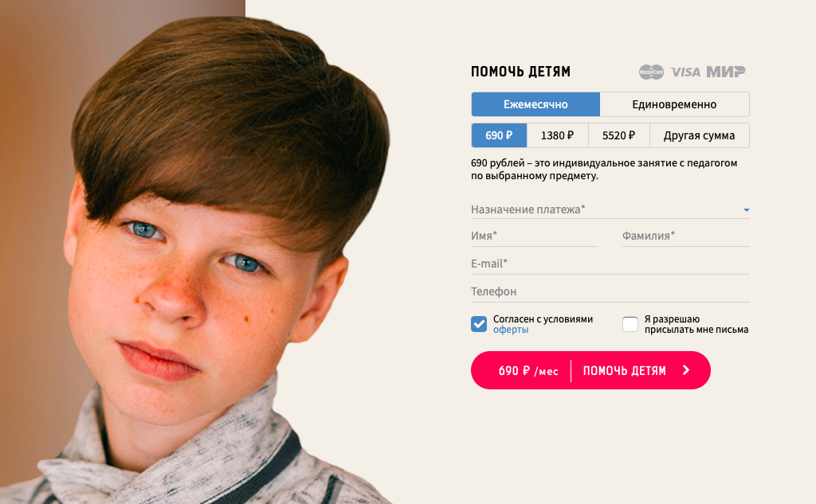Focus the 'Имя' input field

pos(535,236)
